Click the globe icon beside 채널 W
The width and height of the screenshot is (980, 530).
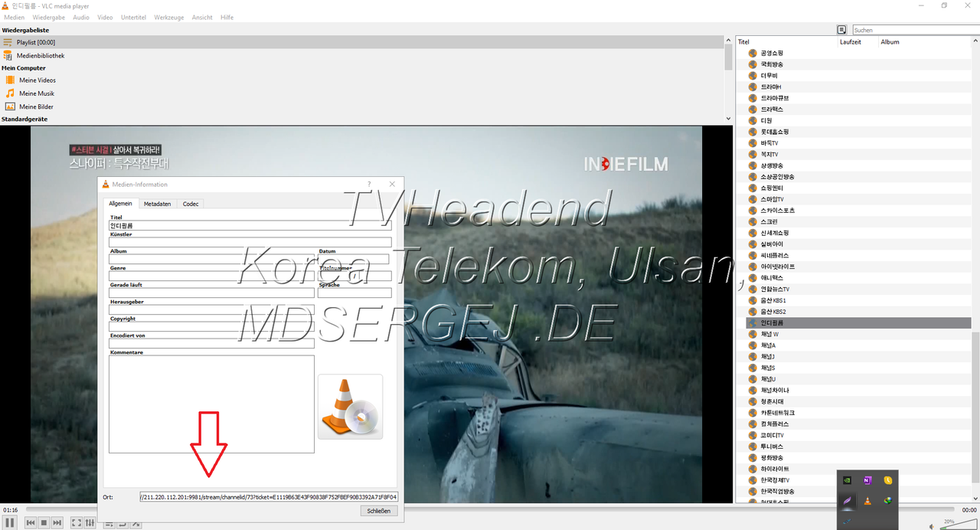click(753, 334)
